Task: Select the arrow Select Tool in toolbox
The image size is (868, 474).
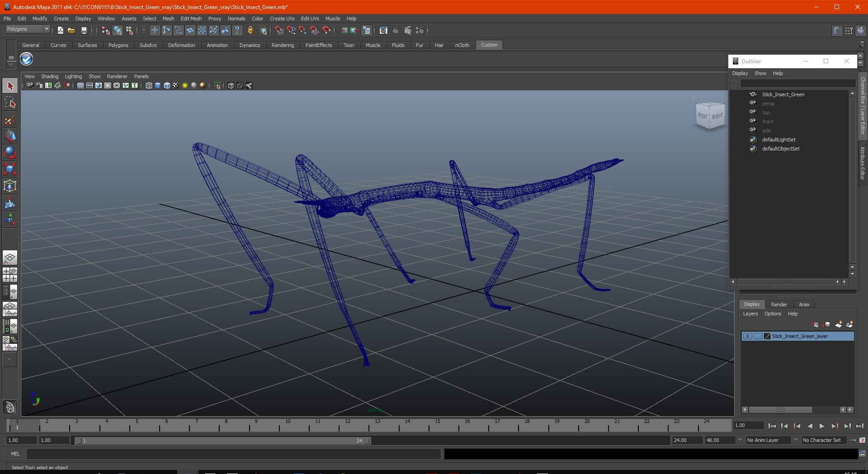Action: (10, 86)
